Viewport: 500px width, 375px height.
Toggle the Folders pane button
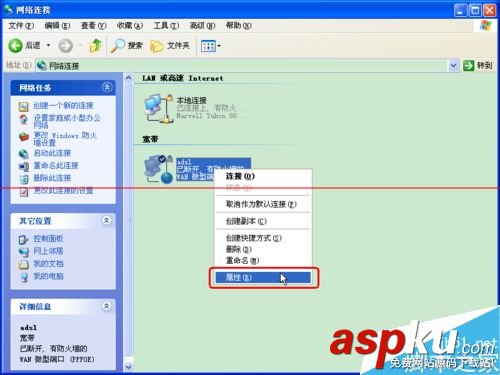pos(170,46)
